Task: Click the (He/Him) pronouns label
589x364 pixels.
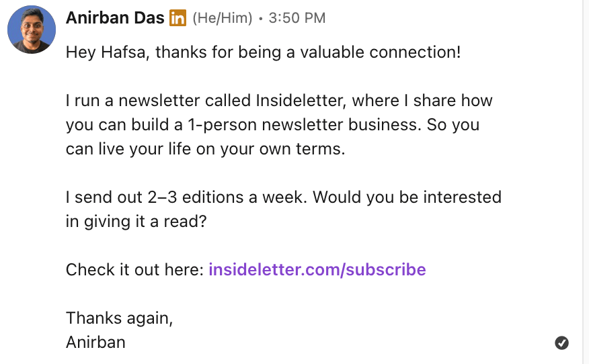Action: 223,18
